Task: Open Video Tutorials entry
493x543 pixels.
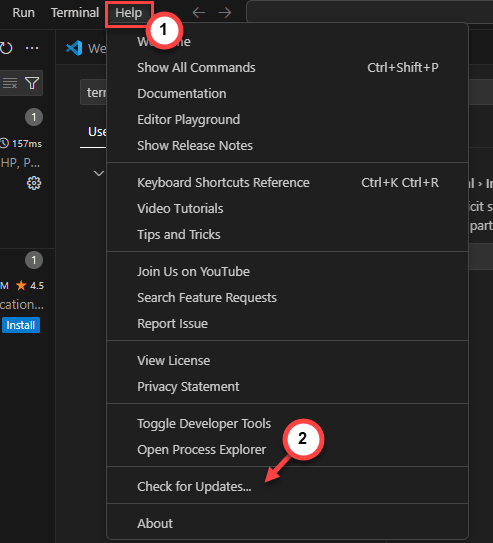Action: (287, 208)
